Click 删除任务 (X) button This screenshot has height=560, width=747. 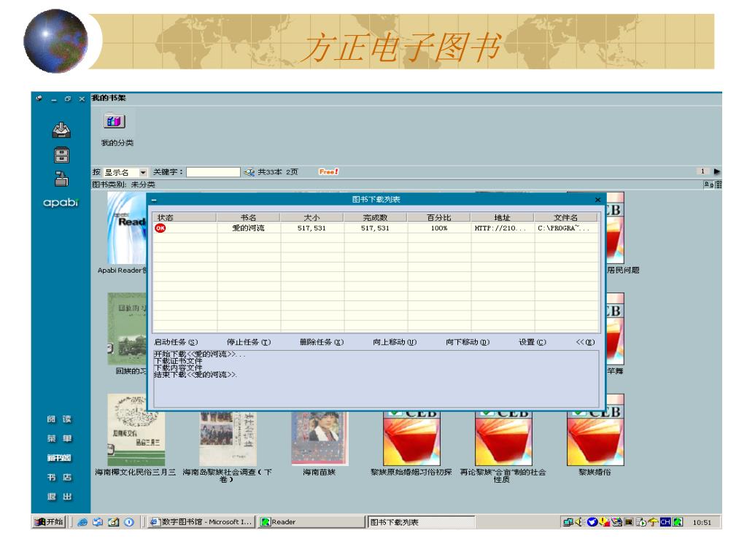point(322,342)
